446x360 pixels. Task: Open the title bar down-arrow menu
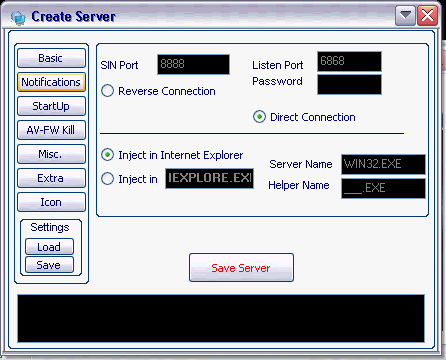pos(405,15)
